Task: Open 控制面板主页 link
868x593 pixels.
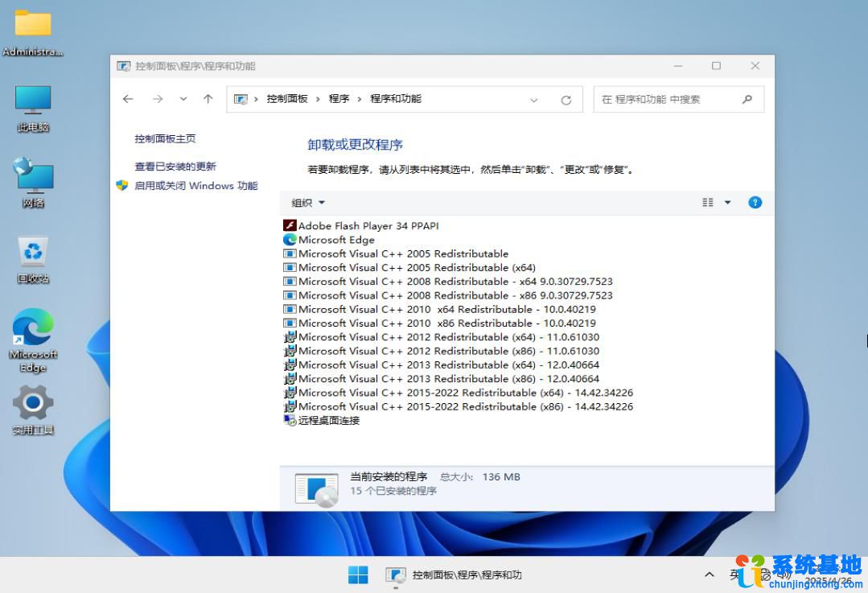Action: (165, 138)
